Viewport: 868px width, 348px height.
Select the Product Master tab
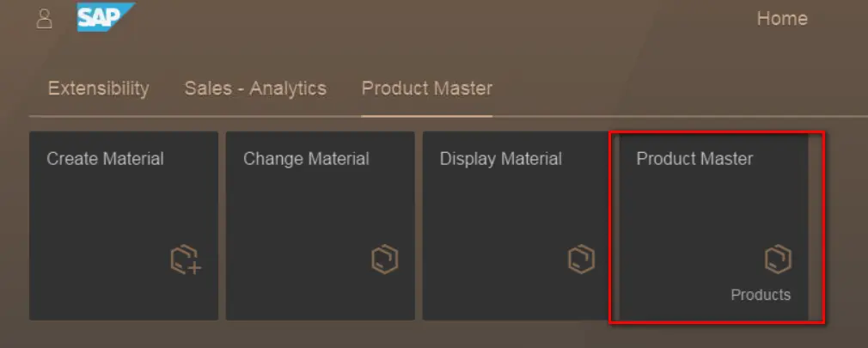coord(427,89)
